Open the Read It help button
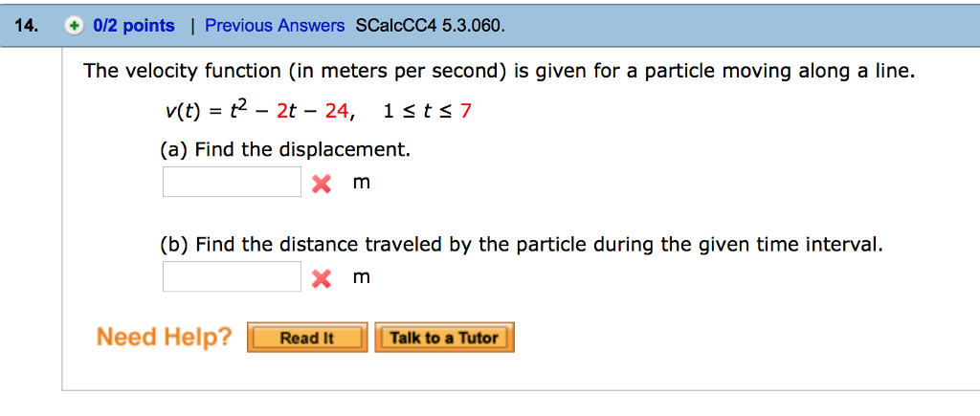The width and height of the screenshot is (980, 416). pyautogui.click(x=307, y=338)
